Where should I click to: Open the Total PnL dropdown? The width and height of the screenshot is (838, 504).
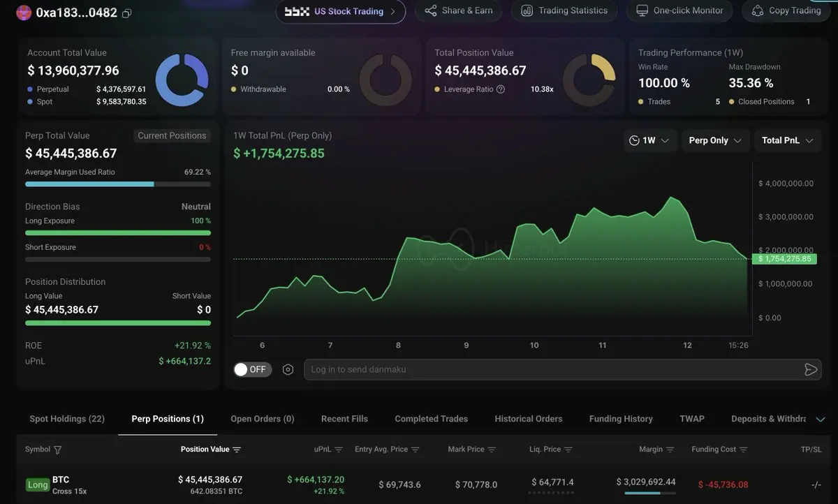coord(788,140)
